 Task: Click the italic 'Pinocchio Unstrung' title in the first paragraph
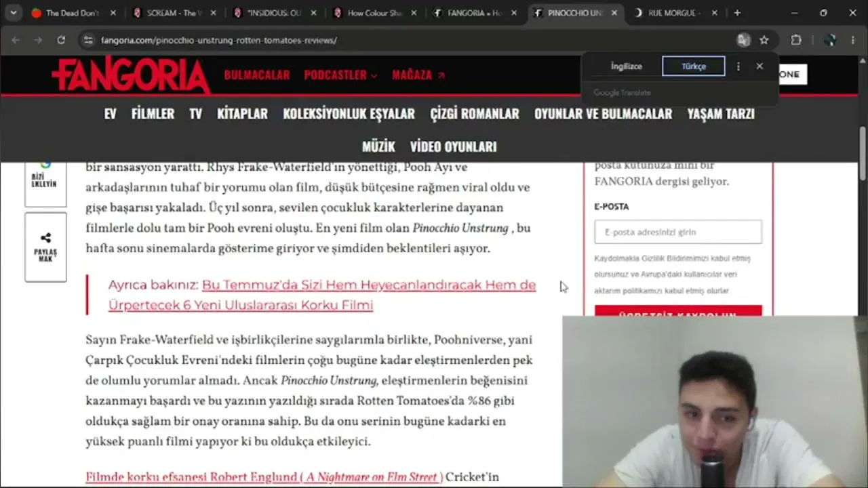(x=460, y=228)
